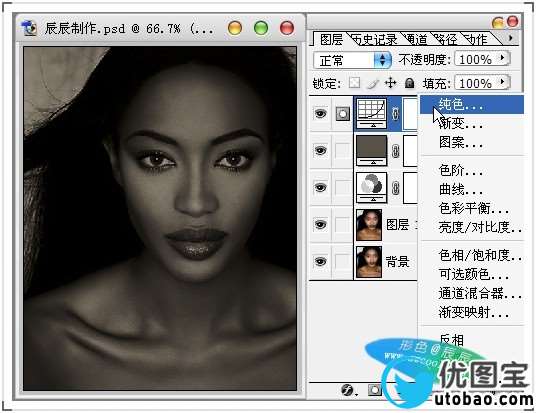Open the layer style fx button

[x=348, y=390]
